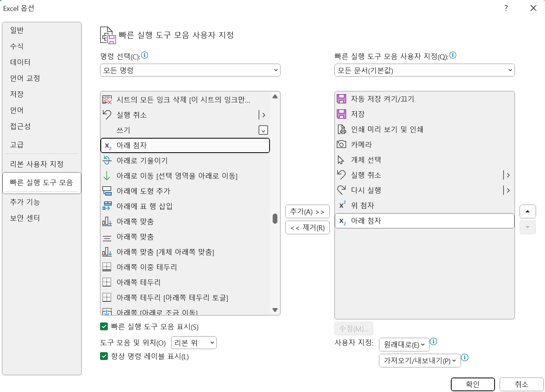This screenshot has height=392, width=545.
Task: Click the subscript icon in the right list
Action: click(342, 221)
